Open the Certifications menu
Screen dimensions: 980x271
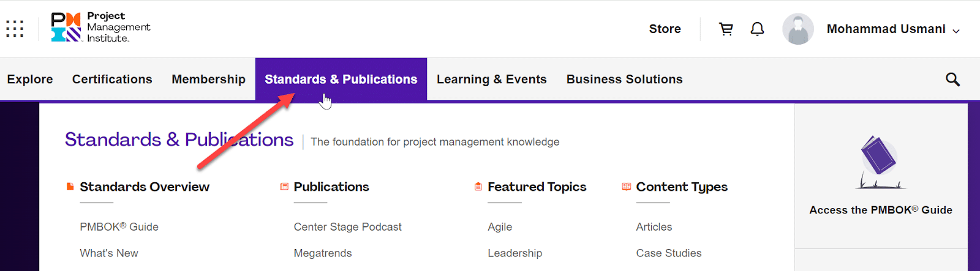112,79
